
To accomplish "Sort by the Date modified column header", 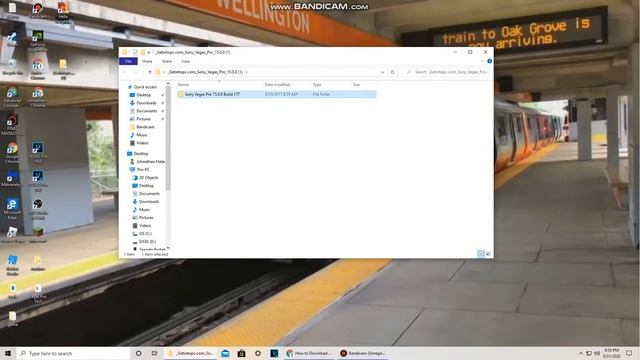I will [x=277, y=84].
